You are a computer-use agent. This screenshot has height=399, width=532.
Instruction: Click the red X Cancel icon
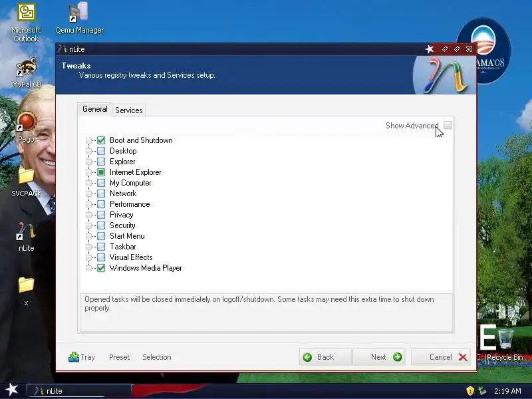463,357
